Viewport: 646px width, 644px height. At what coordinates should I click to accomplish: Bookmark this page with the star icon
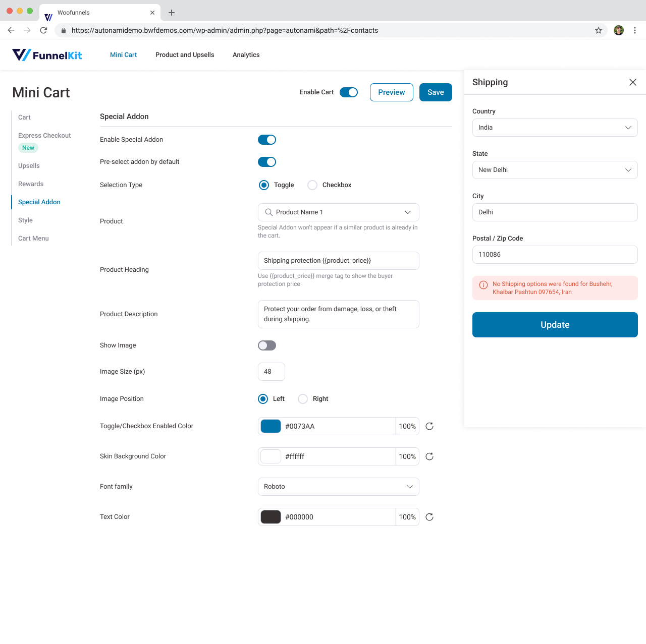(x=599, y=30)
